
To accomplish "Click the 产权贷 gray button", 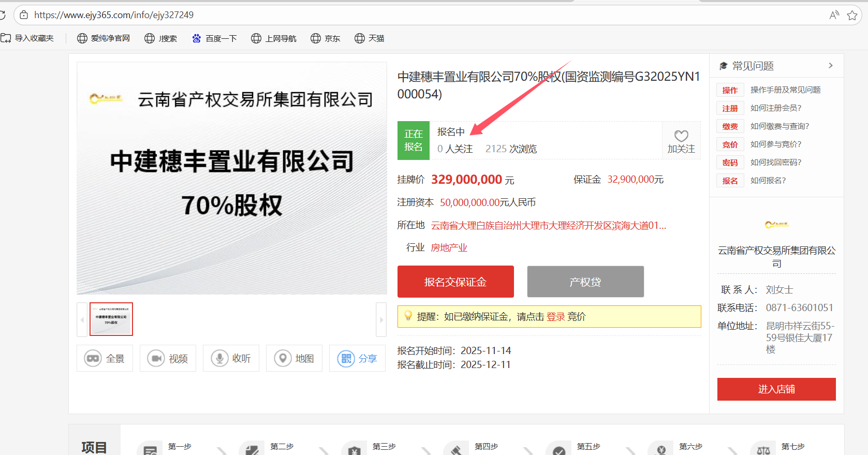I will (x=585, y=282).
